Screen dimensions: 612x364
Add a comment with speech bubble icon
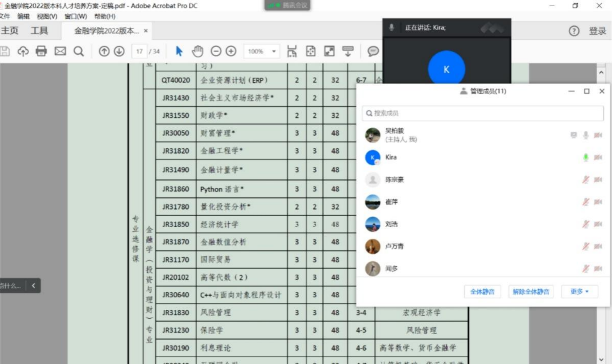click(x=373, y=51)
